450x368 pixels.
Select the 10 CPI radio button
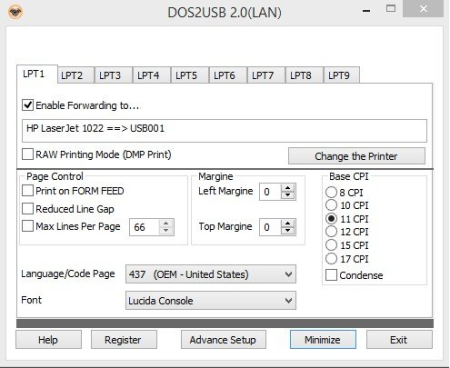point(331,205)
